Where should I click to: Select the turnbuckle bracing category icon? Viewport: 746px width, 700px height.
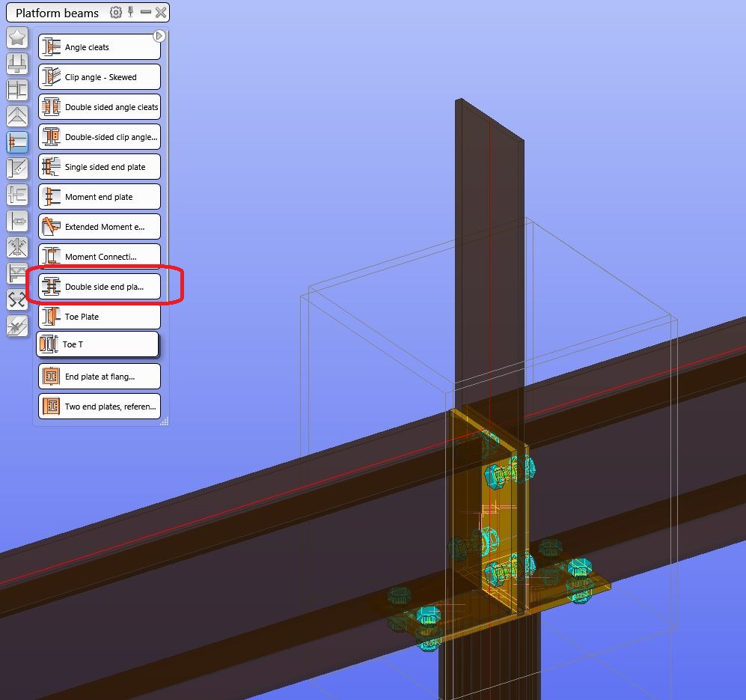pyautogui.click(x=17, y=247)
